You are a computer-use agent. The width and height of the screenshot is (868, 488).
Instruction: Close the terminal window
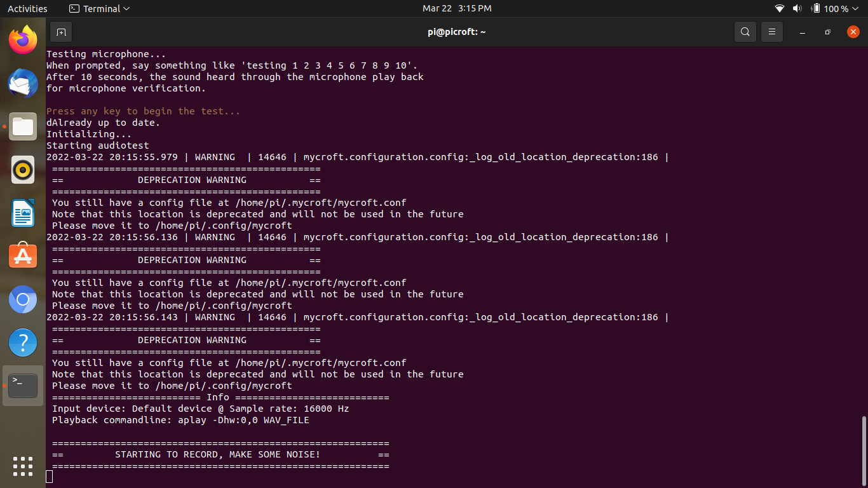(853, 32)
